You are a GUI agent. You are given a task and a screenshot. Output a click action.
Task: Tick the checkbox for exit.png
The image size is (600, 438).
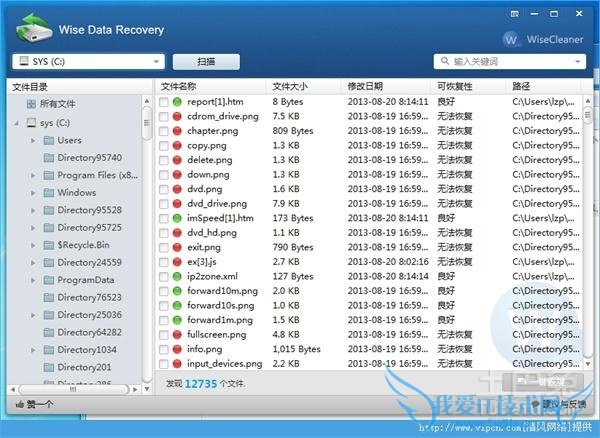coord(163,247)
